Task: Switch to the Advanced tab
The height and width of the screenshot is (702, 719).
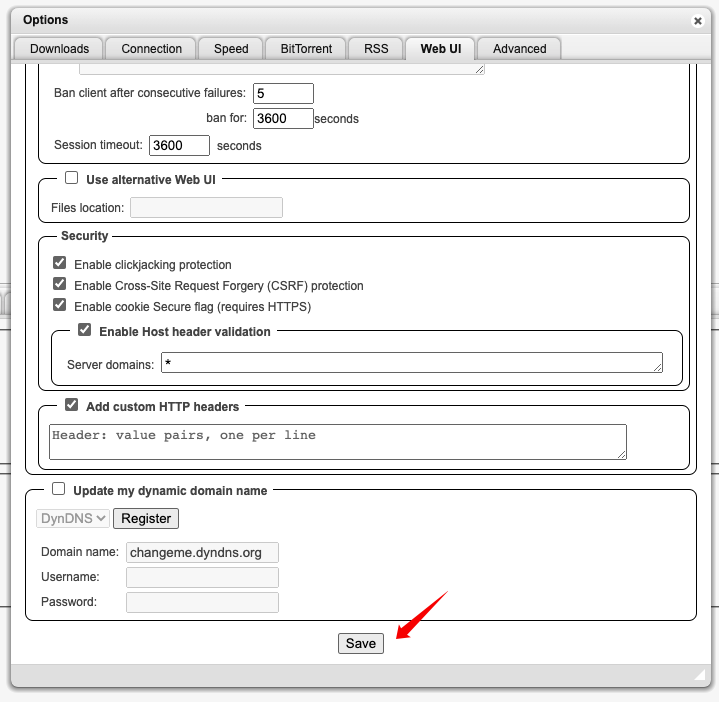Action: point(519,49)
